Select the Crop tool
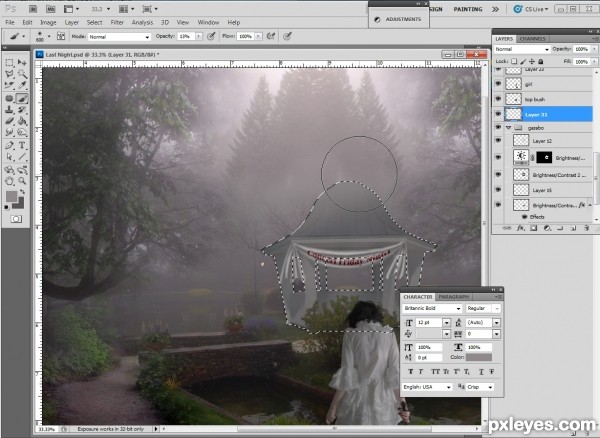This screenshot has width=600, height=438. 10,85
